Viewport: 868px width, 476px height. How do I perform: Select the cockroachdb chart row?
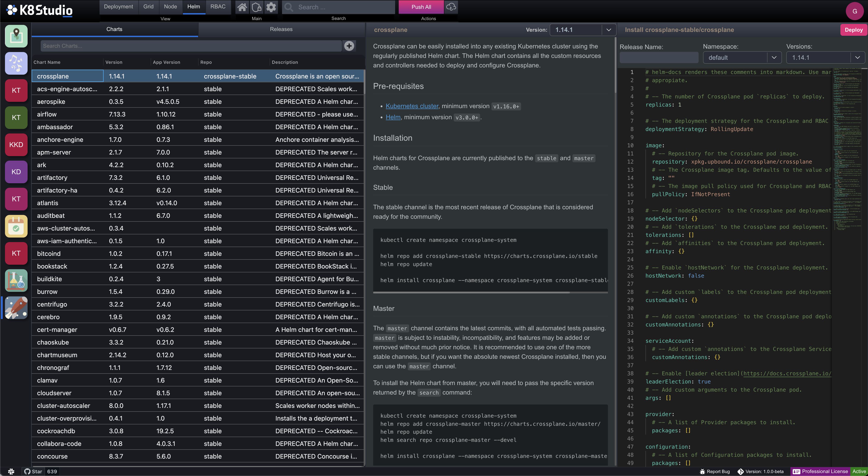pyautogui.click(x=198, y=431)
